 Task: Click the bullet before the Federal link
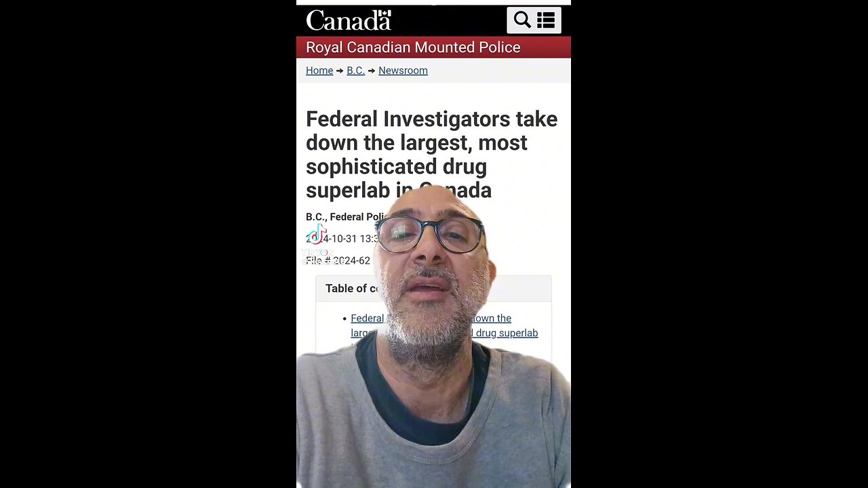click(344, 319)
